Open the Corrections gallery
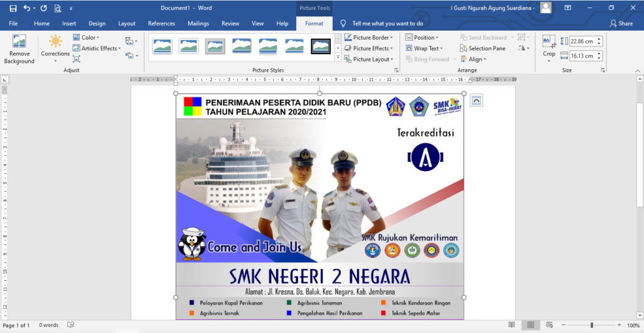This screenshot has height=333, width=644. [55, 50]
